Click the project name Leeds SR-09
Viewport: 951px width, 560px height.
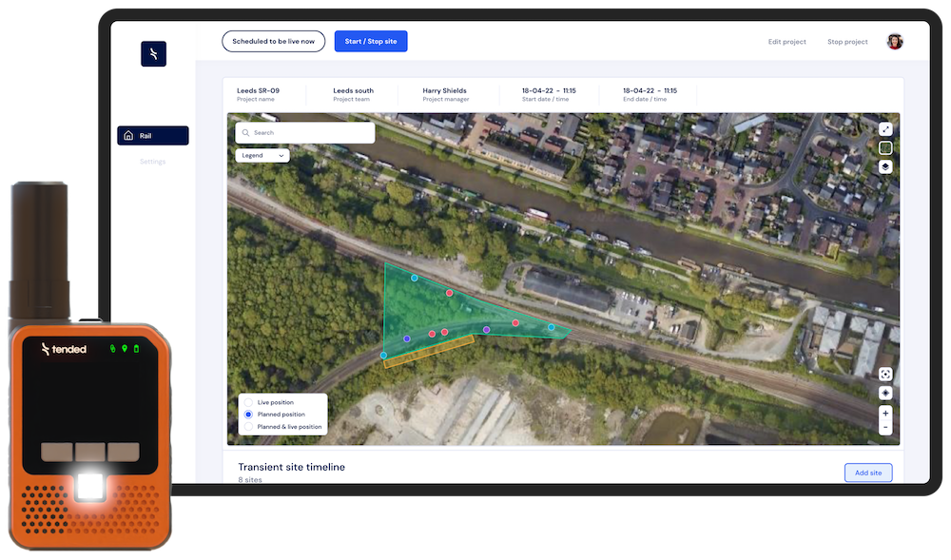(x=259, y=91)
